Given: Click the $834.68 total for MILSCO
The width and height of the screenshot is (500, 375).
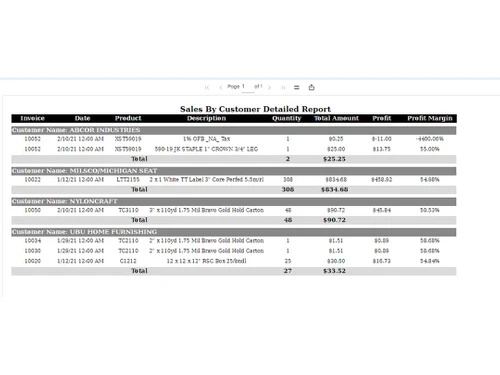Looking at the screenshot, I should click(x=335, y=190).
